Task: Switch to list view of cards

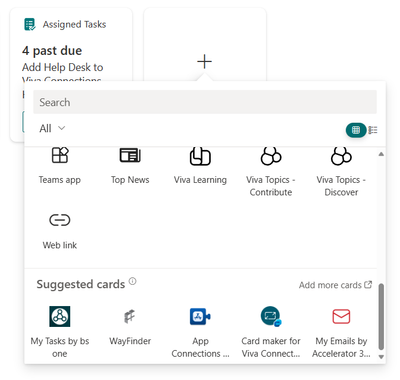Action: (373, 130)
